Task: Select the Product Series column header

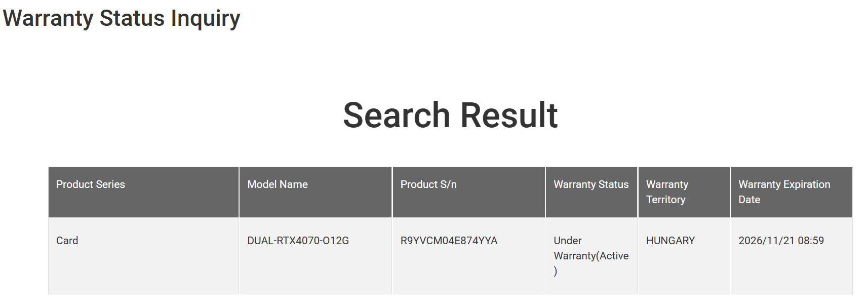Action: (x=90, y=184)
